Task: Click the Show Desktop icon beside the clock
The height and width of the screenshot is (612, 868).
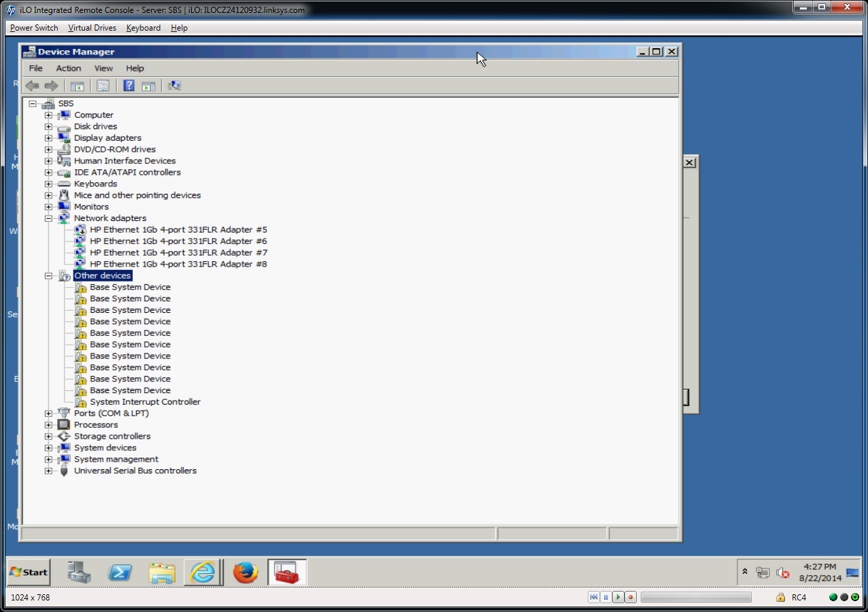Action: [x=852, y=573]
